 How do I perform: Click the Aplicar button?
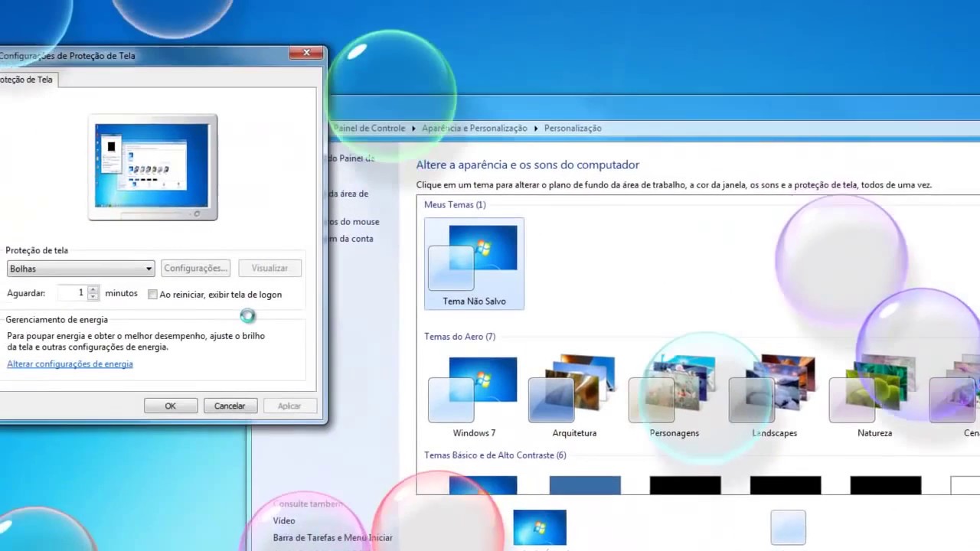(289, 406)
